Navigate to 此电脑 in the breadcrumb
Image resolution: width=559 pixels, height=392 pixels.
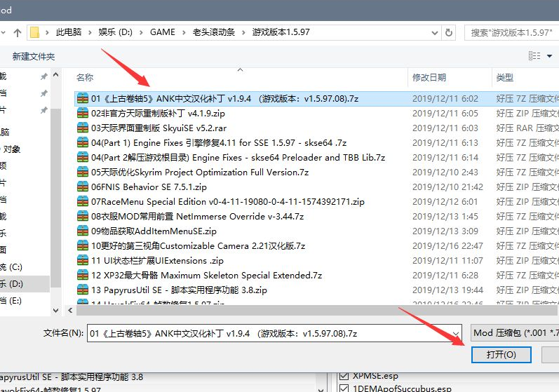tap(69, 32)
